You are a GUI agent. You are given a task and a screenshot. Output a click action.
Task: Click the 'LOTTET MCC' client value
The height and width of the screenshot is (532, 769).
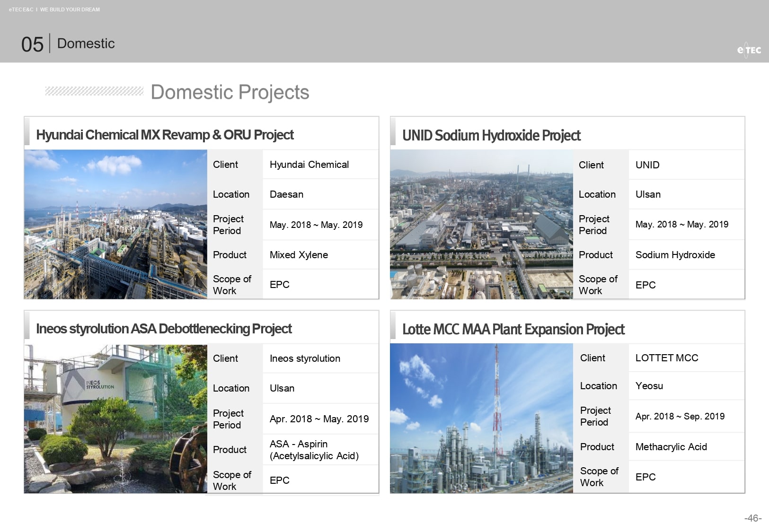[x=667, y=358]
